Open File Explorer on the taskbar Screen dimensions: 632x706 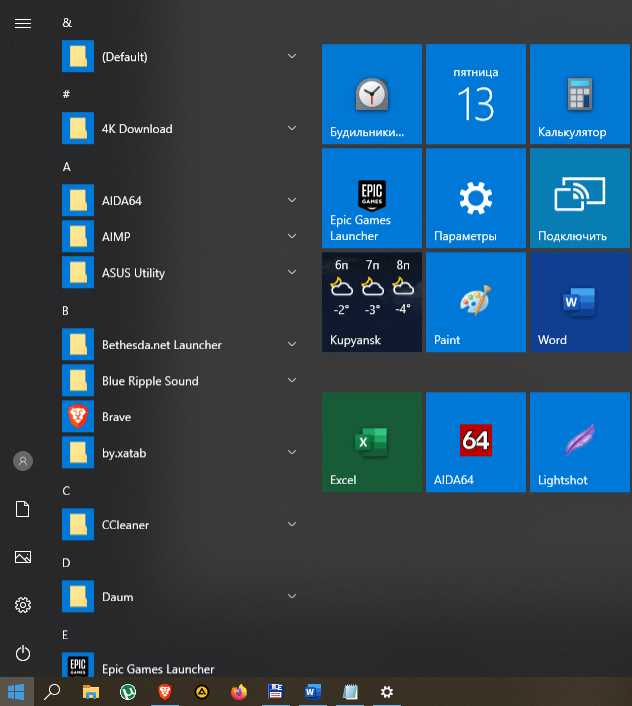tap(90, 692)
